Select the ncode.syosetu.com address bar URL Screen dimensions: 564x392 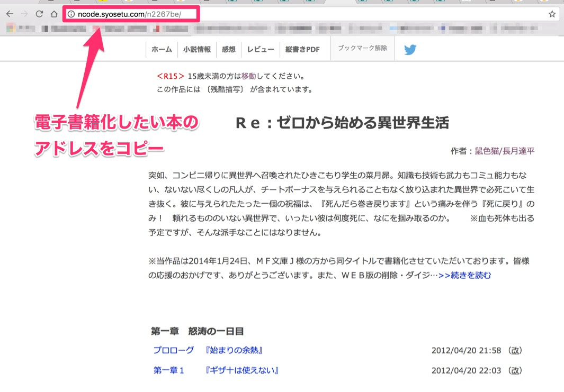click(130, 14)
